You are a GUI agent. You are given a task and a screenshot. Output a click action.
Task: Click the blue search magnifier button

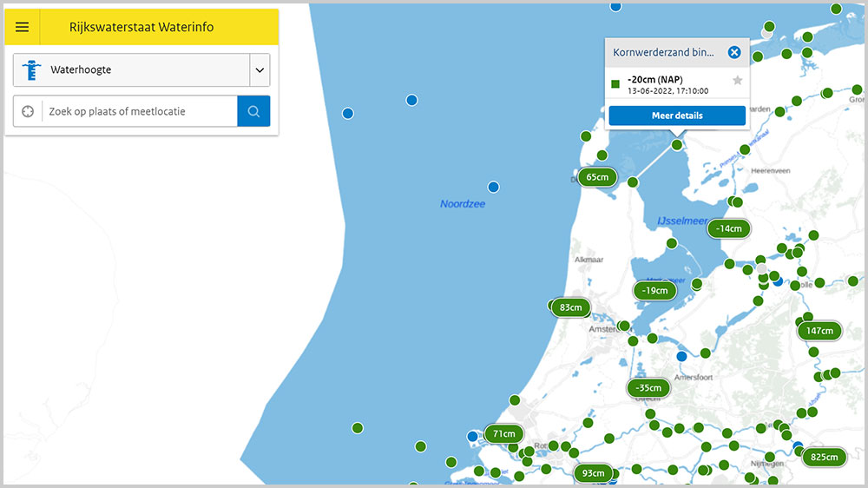(x=253, y=111)
